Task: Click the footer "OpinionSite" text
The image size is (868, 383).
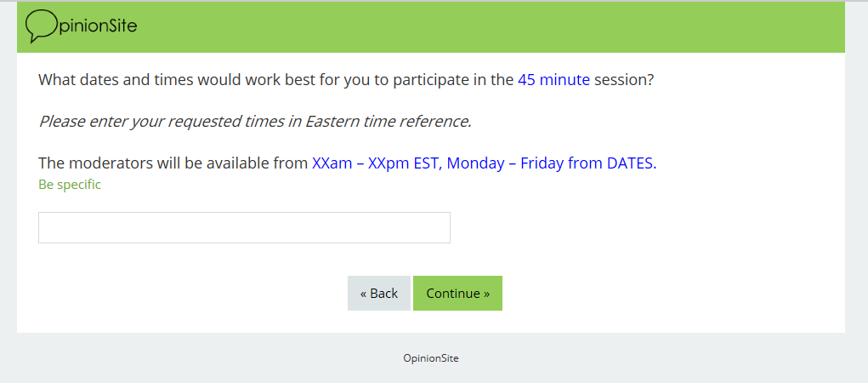Action: coord(431,358)
